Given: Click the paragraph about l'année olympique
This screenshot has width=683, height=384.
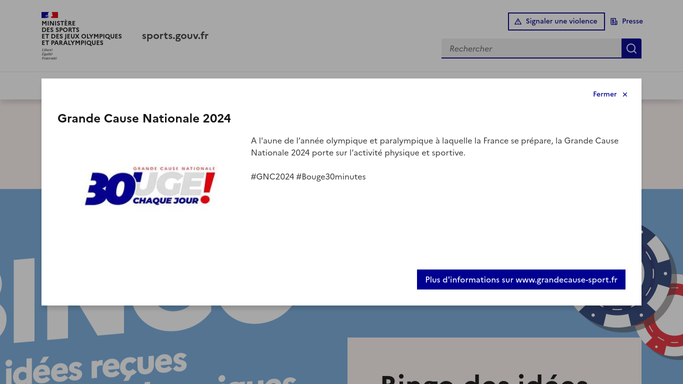Looking at the screenshot, I should point(435,147).
